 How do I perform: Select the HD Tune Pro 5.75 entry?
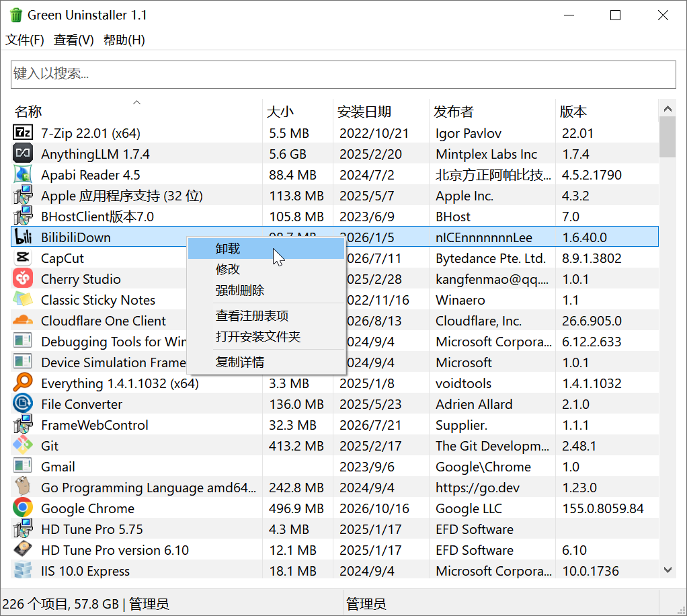pos(335,529)
